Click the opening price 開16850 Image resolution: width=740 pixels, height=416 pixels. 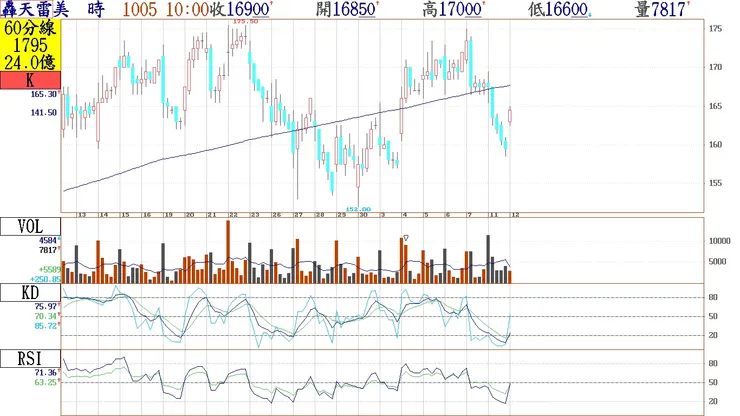point(346,9)
